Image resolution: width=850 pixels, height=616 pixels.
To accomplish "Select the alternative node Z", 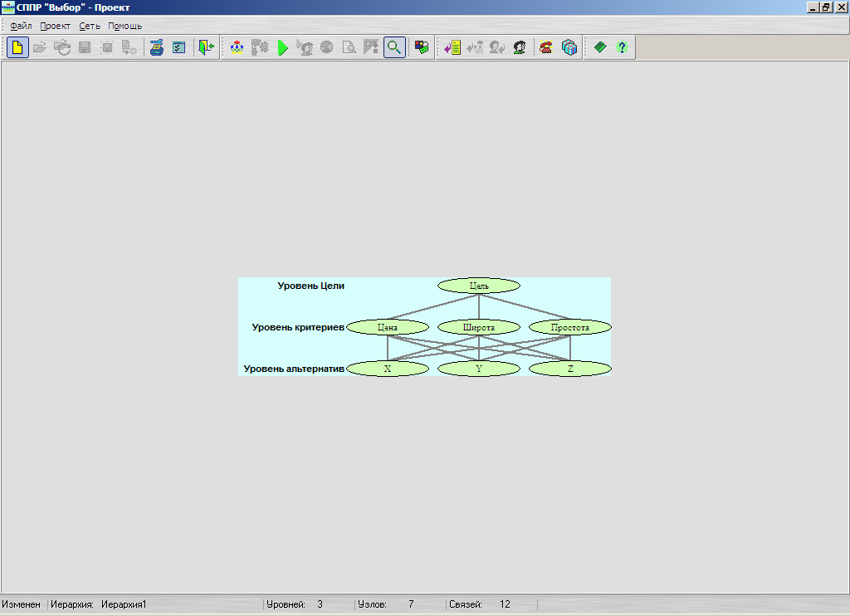I will tap(569, 369).
